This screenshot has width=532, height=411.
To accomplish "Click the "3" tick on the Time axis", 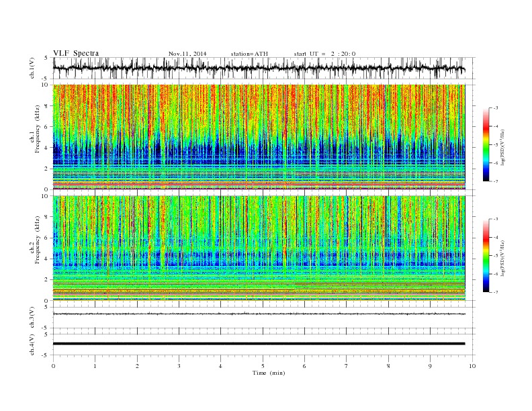I will [179, 366].
